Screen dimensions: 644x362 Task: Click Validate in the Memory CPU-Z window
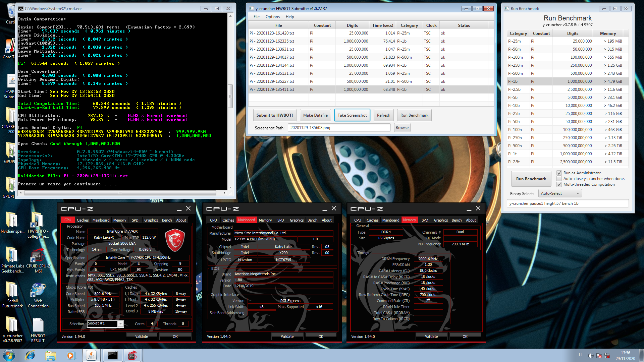click(431, 337)
